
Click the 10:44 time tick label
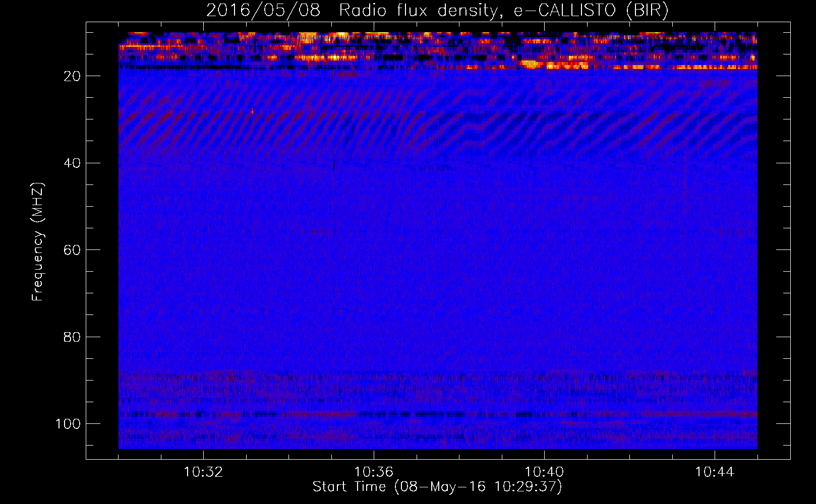click(715, 472)
